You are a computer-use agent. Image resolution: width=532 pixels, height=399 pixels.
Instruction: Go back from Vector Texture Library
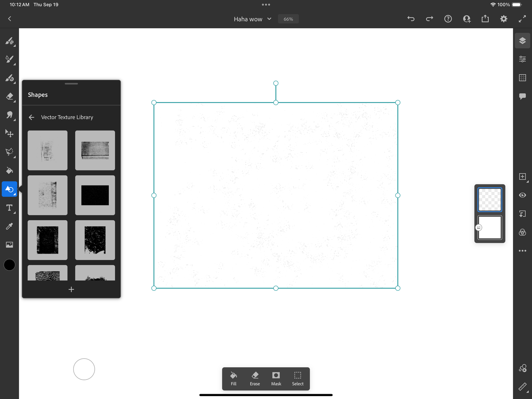click(x=32, y=117)
